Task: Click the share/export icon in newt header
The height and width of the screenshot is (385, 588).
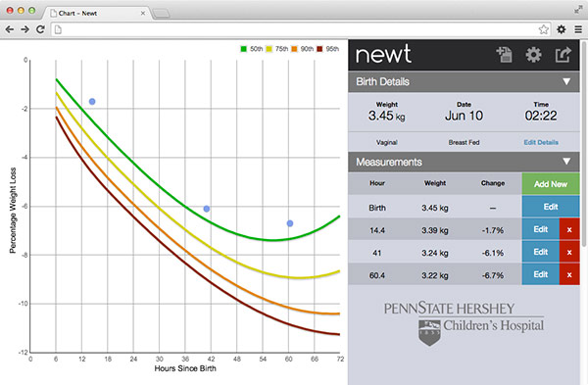Action: coord(563,55)
